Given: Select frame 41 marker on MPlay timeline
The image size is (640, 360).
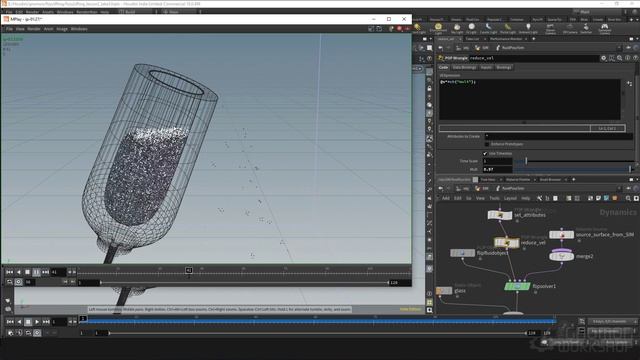Looking at the screenshot, I should click(189, 270).
